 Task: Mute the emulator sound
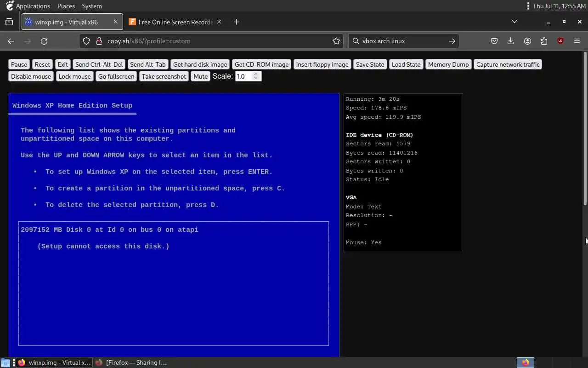(201, 76)
